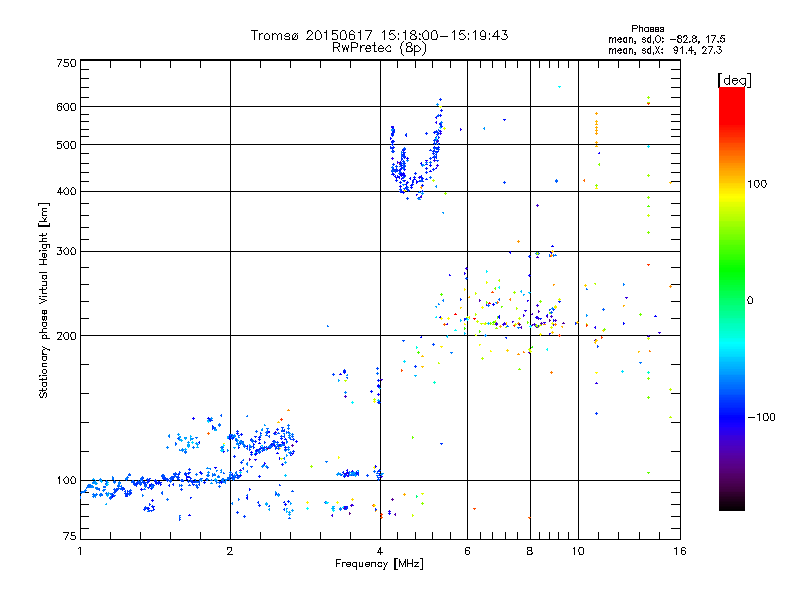
Task: Click y-axis tick label '200'
Action: point(66,336)
